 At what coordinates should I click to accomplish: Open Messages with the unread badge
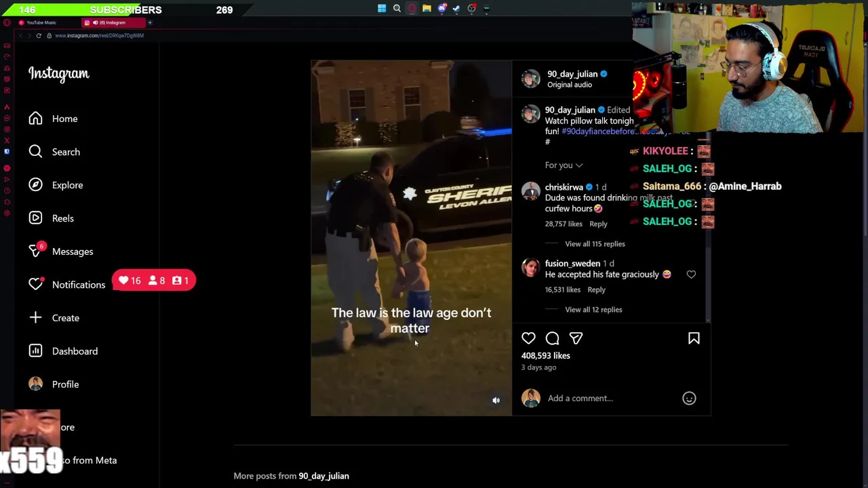61,251
